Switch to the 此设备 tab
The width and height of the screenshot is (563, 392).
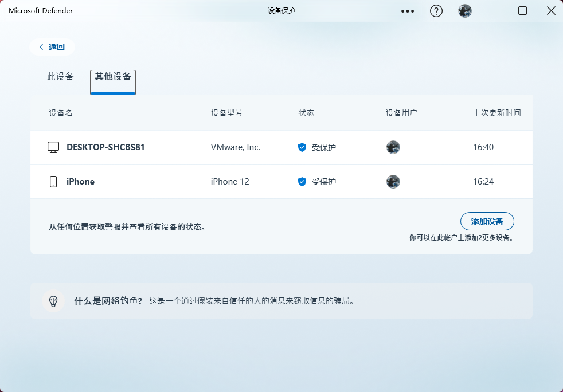pos(60,77)
